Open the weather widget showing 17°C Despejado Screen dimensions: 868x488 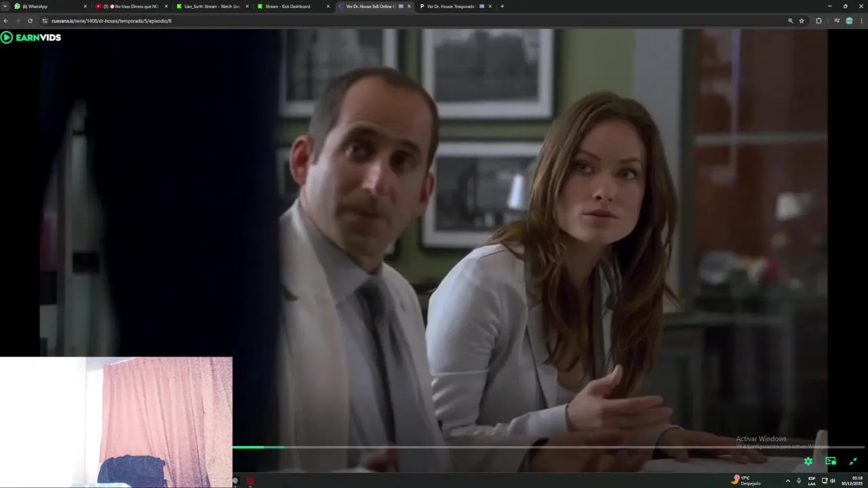click(x=746, y=480)
